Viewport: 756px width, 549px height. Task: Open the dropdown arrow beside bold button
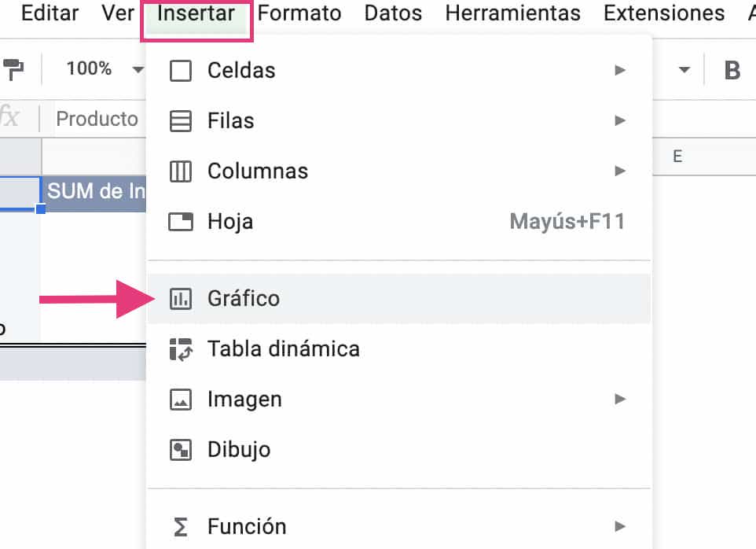[x=681, y=70]
